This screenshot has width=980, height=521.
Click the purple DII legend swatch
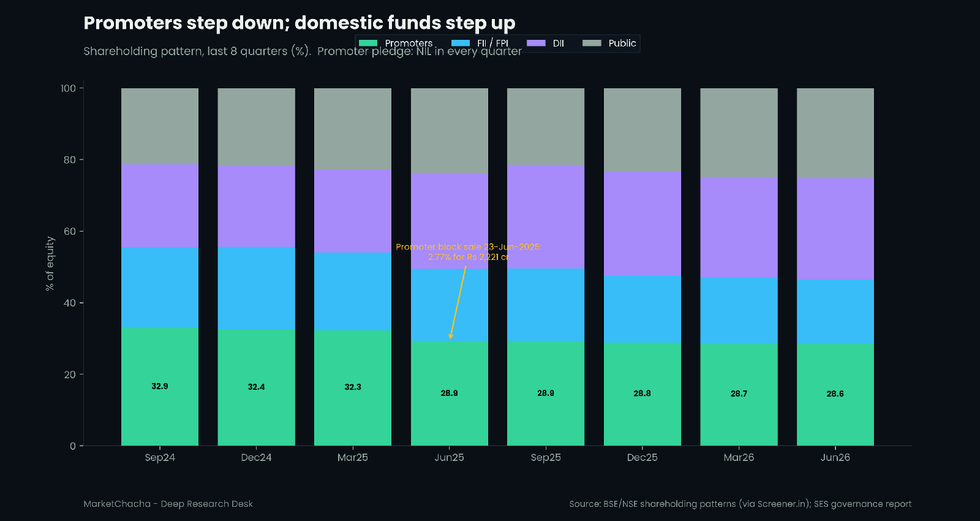536,43
